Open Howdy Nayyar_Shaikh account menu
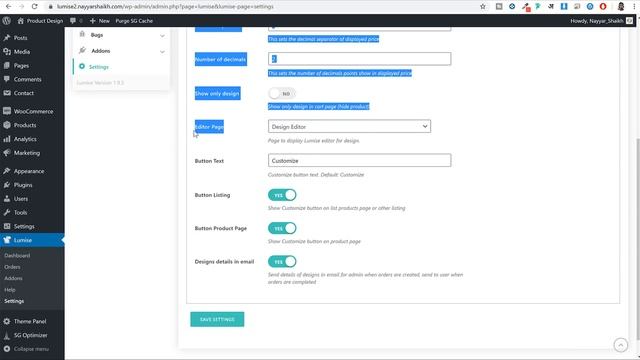640x360 pixels. tap(601, 20)
